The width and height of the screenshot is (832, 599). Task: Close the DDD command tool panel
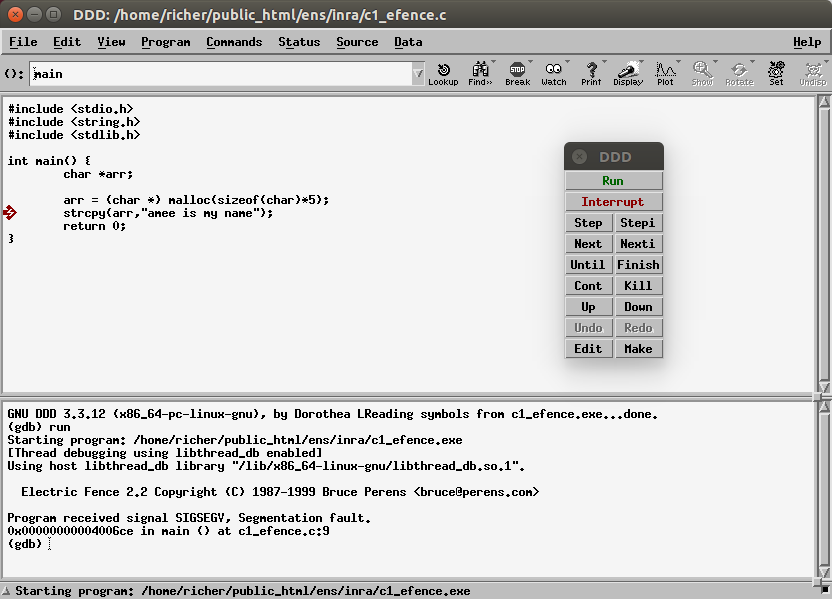[579, 157]
